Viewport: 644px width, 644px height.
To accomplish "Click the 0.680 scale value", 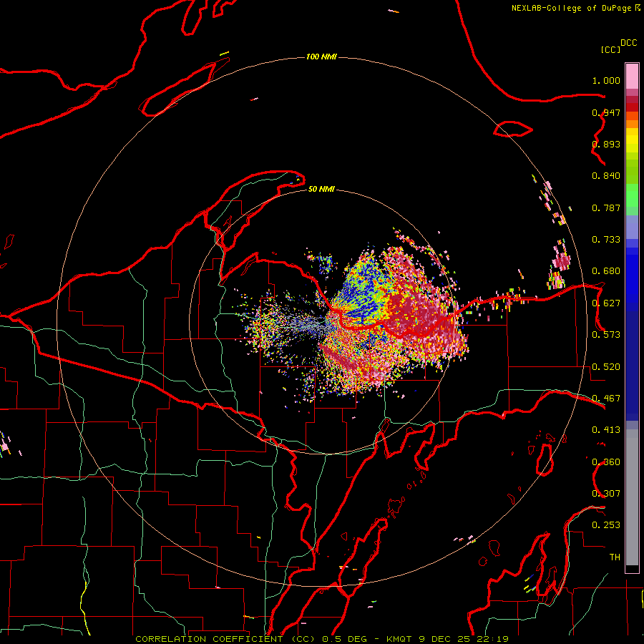I will (x=606, y=271).
